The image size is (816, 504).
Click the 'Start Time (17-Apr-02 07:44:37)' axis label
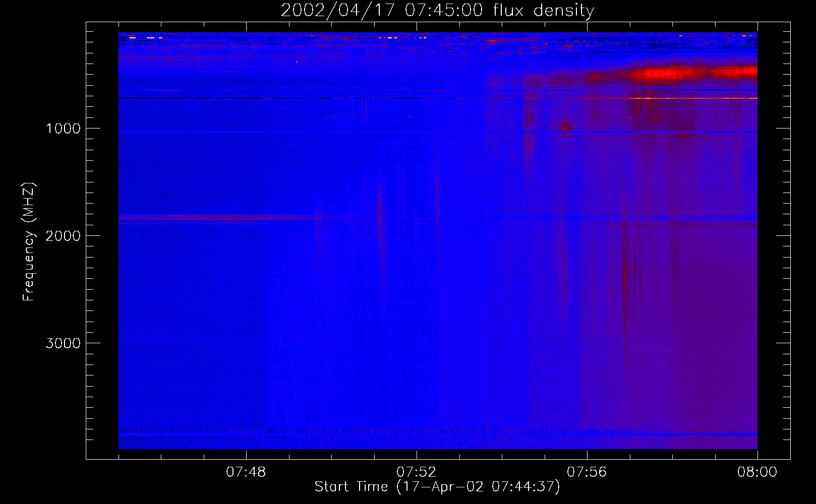tap(437, 487)
